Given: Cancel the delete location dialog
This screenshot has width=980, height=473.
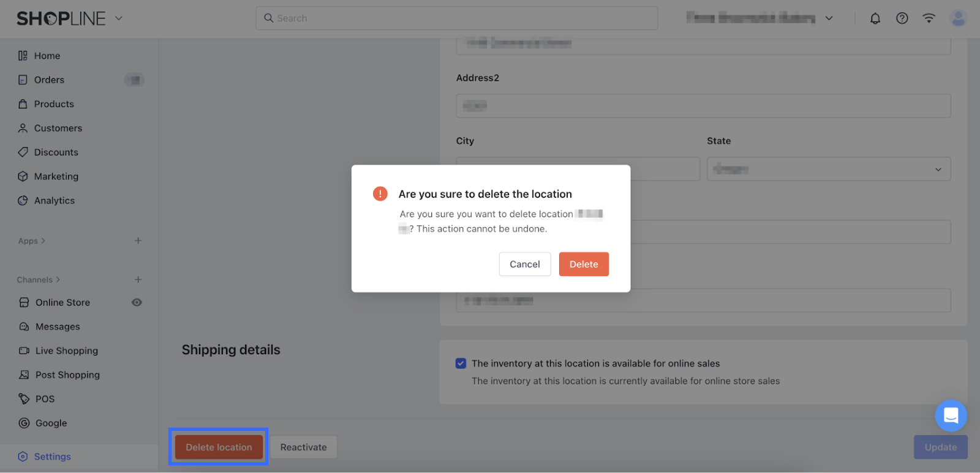Looking at the screenshot, I should pos(525,264).
